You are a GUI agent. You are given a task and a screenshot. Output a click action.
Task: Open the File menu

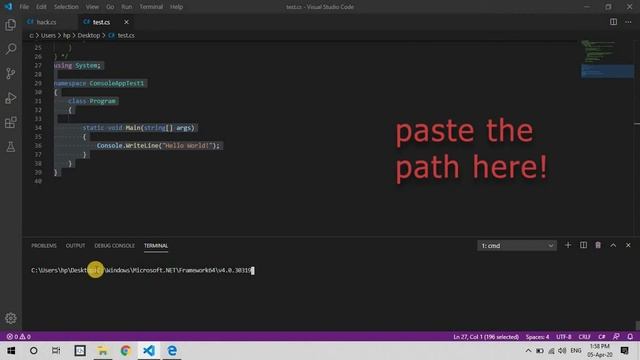[24, 7]
